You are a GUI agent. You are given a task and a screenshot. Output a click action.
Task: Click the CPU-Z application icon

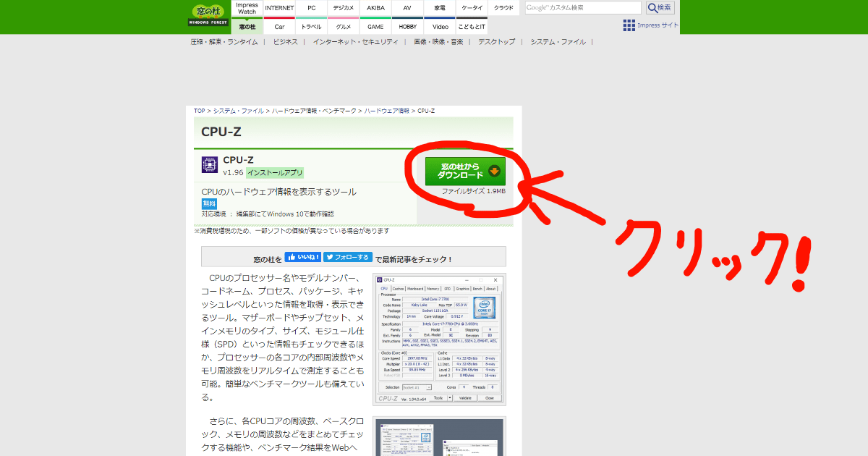pos(209,165)
